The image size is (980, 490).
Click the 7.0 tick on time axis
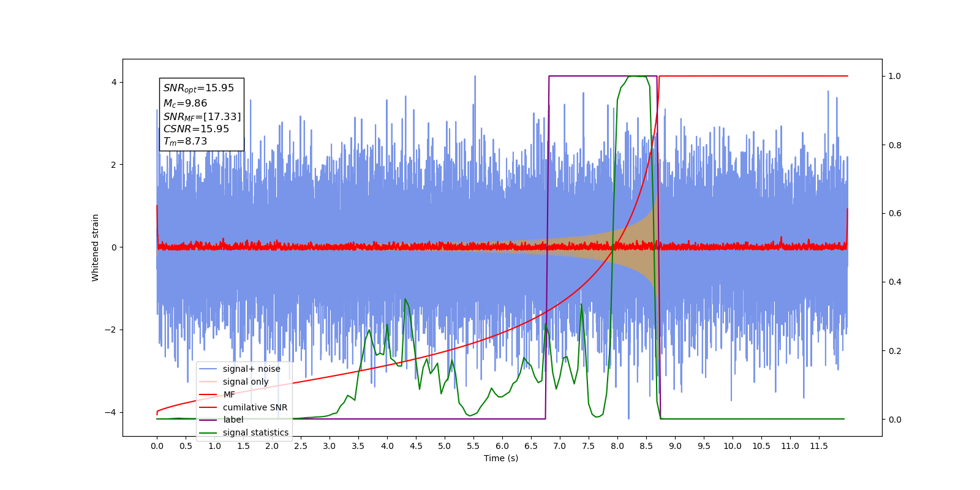click(x=560, y=446)
